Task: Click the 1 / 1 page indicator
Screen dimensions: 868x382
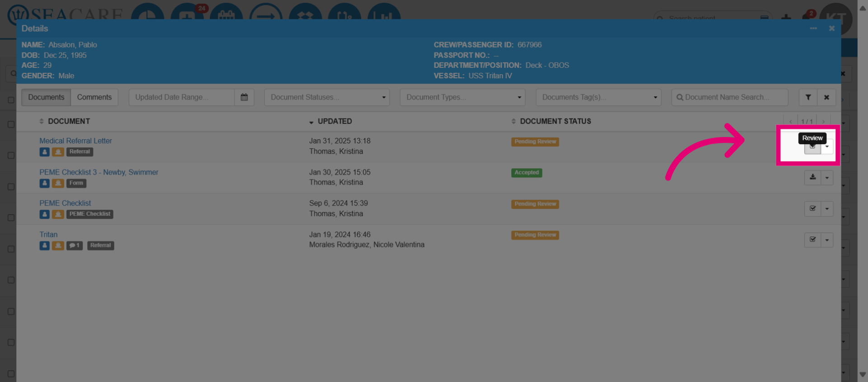Action: pos(807,122)
